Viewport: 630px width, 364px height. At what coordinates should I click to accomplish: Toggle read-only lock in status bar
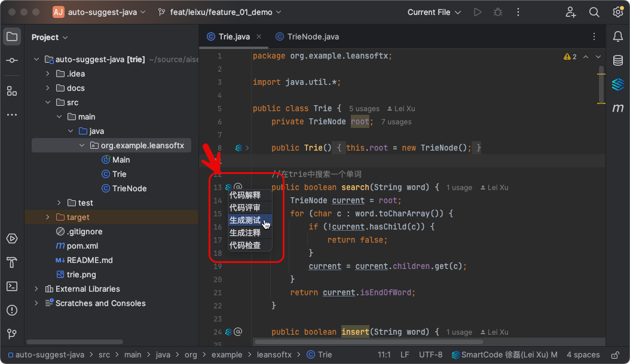615,355
